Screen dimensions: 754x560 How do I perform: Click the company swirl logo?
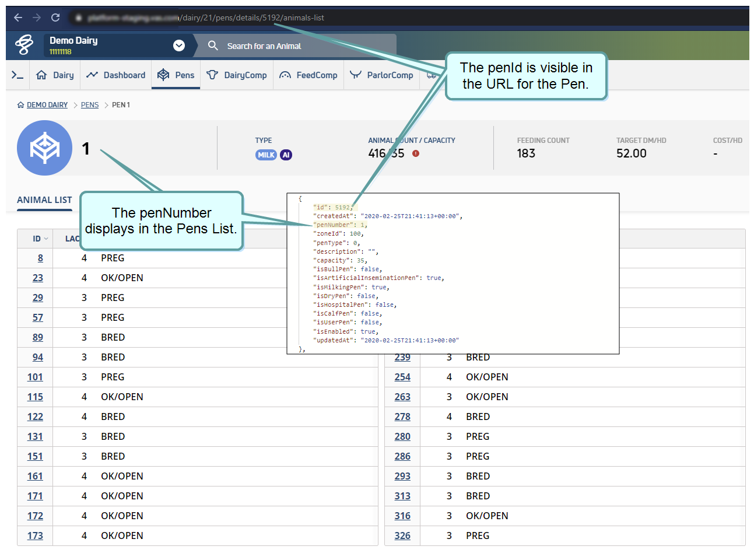tap(24, 45)
